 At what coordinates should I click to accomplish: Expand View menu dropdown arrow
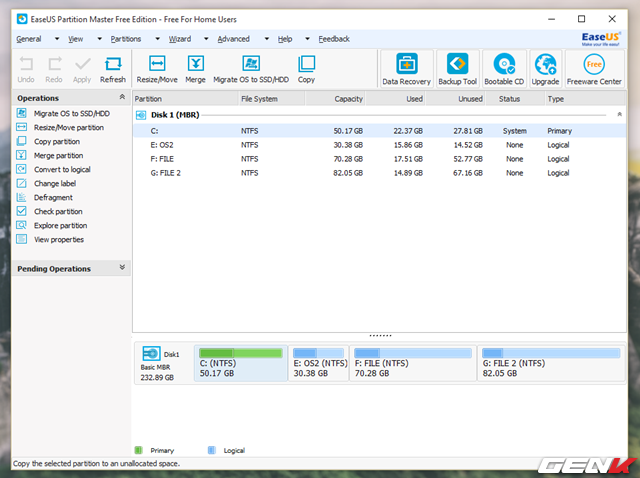tap(99, 39)
